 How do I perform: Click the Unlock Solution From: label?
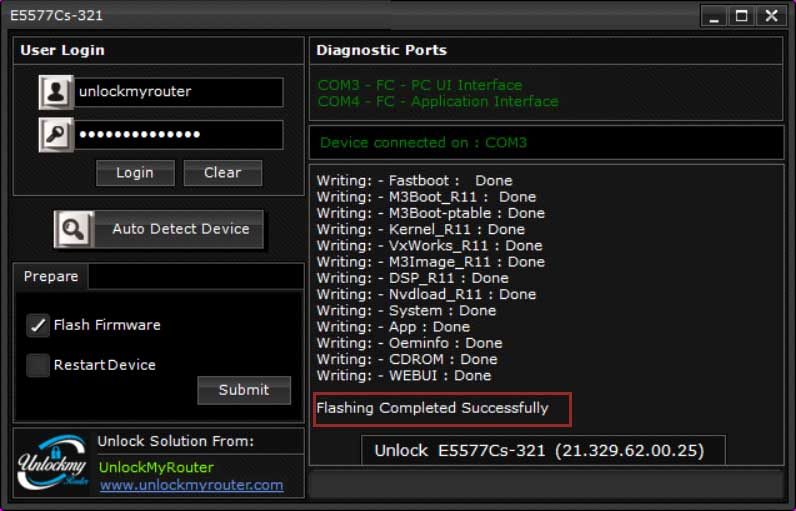point(176,441)
